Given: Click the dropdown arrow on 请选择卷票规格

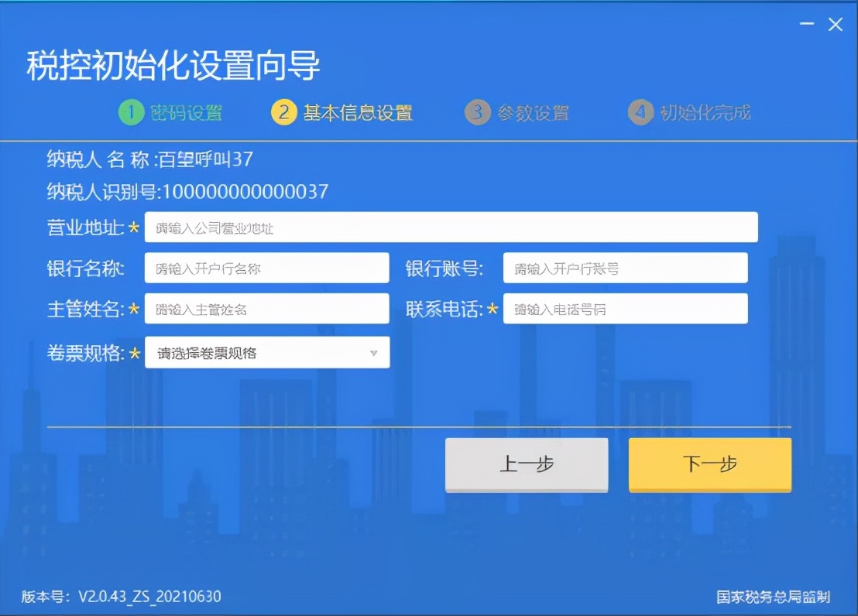Looking at the screenshot, I should pyautogui.click(x=375, y=352).
